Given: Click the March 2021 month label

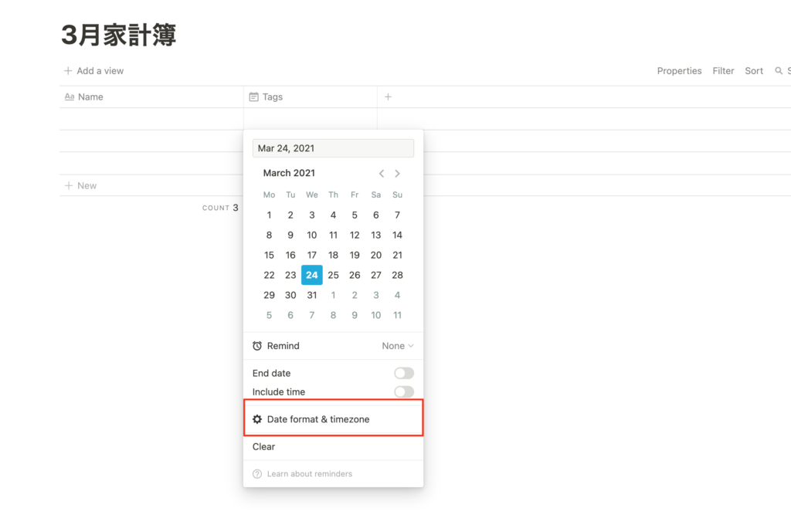Looking at the screenshot, I should tap(289, 173).
